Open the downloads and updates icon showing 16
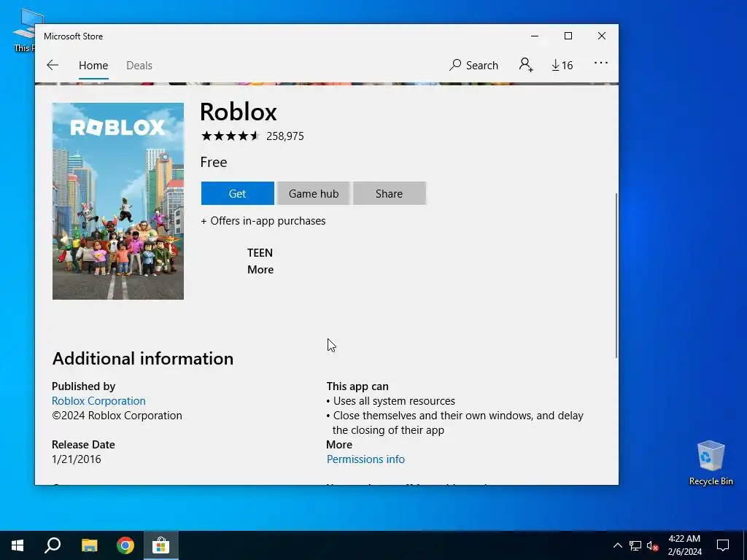The width and height of the screenshot is (747, 560). [562, 65]
